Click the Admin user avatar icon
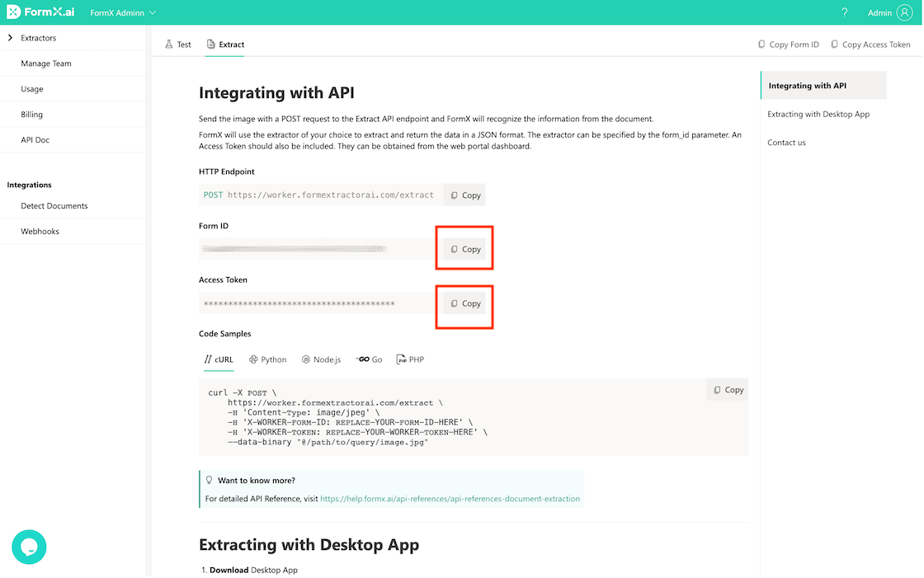Viewport: 924px width, 578px height. coord(904,12)
